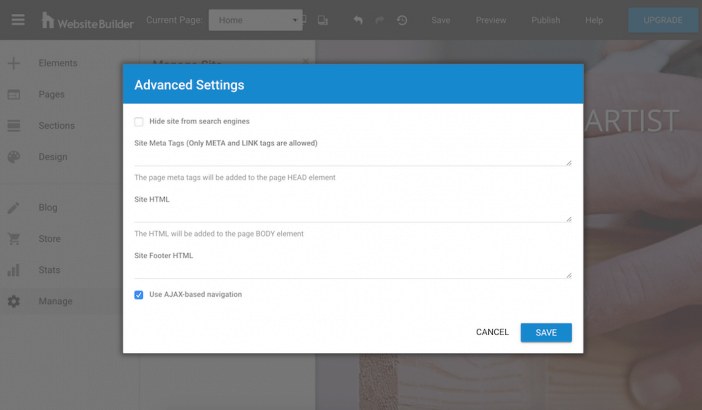Image resolution: width=702 pixels, height=410 pixels.
Task: Switch to the mobile and desktop view icon
Action: tap(322, 20)
